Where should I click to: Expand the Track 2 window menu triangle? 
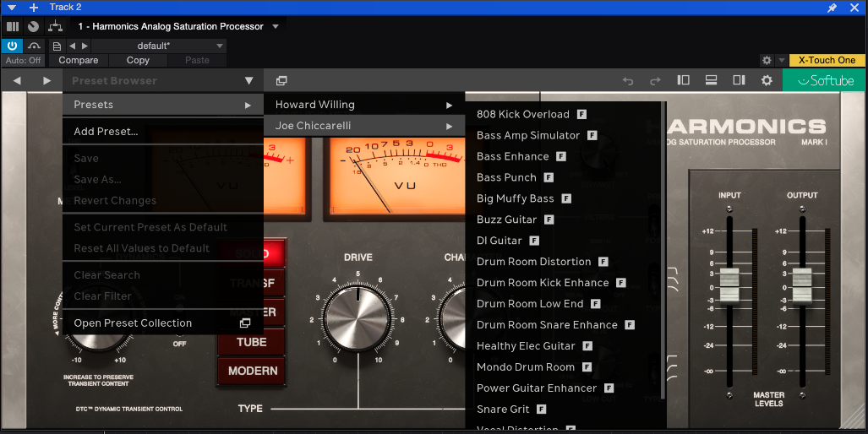tap(12, 8)
